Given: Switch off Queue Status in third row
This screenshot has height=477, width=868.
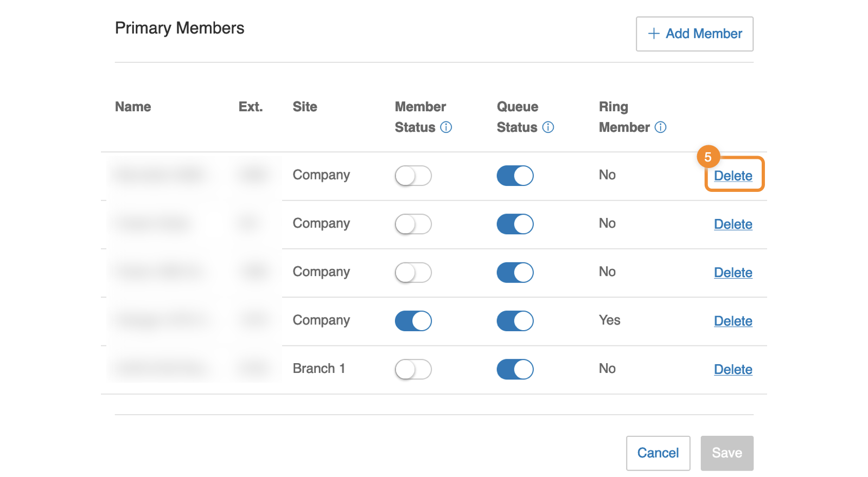Looking at the screenshot, I should [x=515, y=273].
